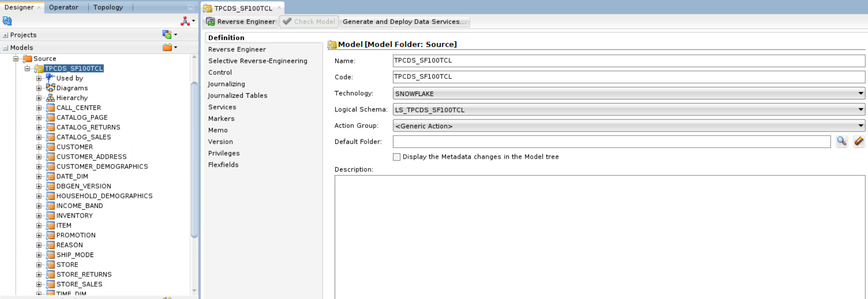Expand the CUSTOMER table node
The height and width of the screenshot is (299, 868).
[x=39, y=147]
